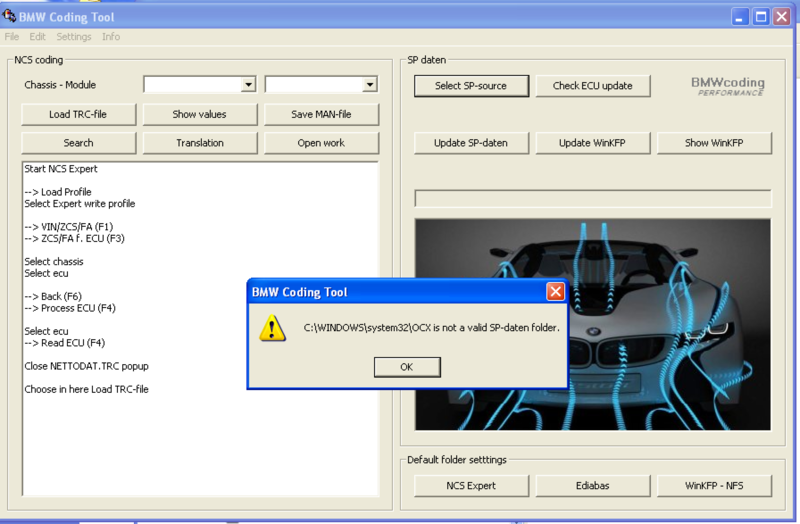Viewport: 800px width, 524px height.
Task: Expand the Chassis dropdown list
Action: coord(248,85)
